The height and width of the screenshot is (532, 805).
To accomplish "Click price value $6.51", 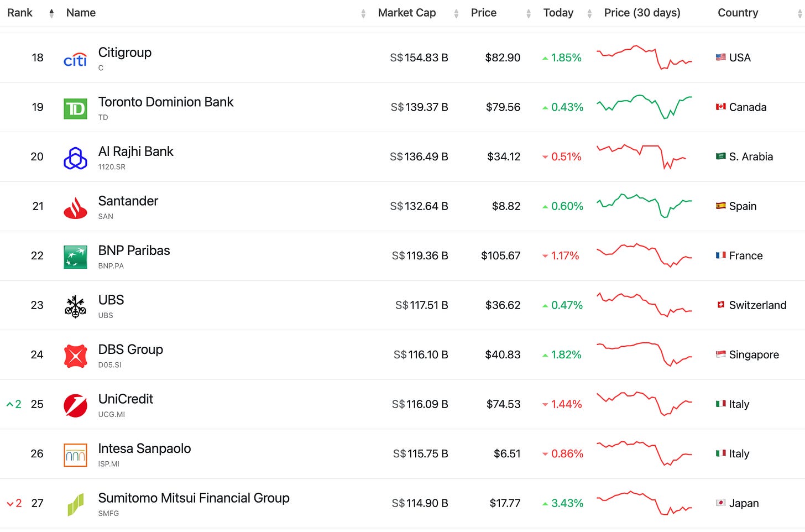I will 508,453.
